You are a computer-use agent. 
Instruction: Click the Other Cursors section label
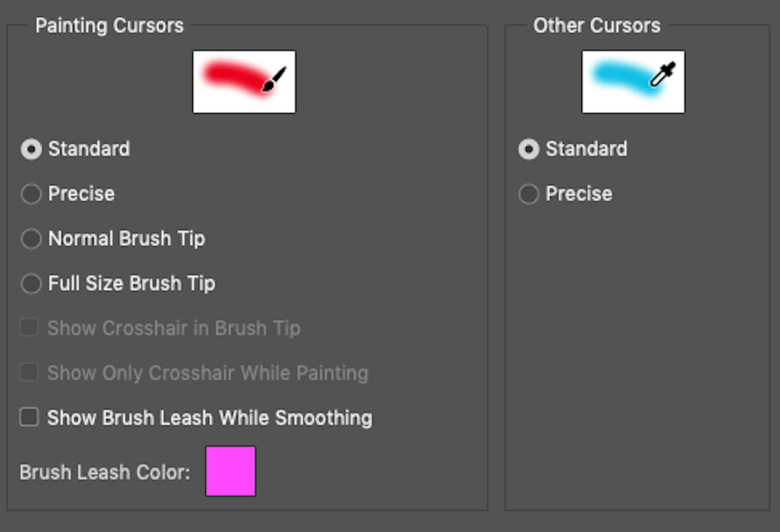(596, 25)
